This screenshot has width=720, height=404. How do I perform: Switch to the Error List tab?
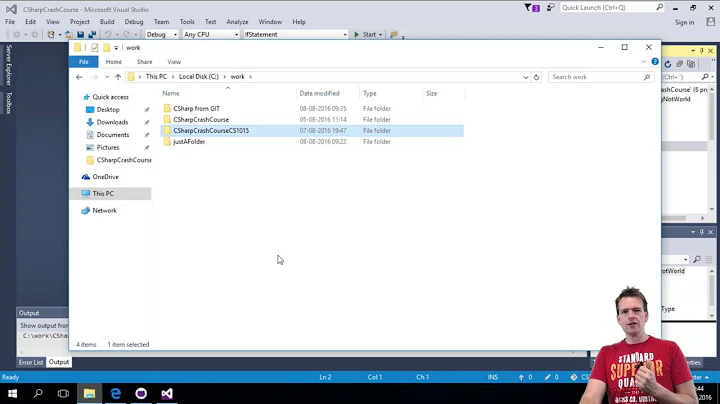click(31, 362)
